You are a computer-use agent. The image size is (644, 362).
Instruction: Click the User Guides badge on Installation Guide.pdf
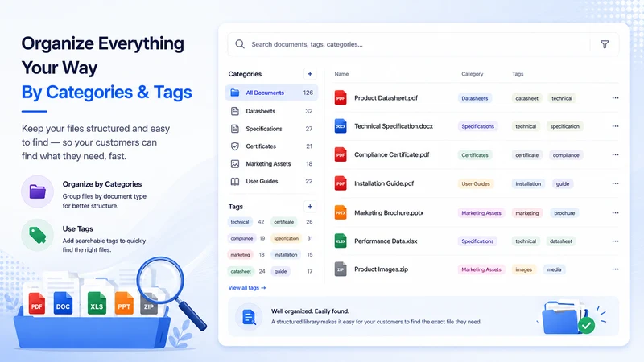tap(476, 184)
